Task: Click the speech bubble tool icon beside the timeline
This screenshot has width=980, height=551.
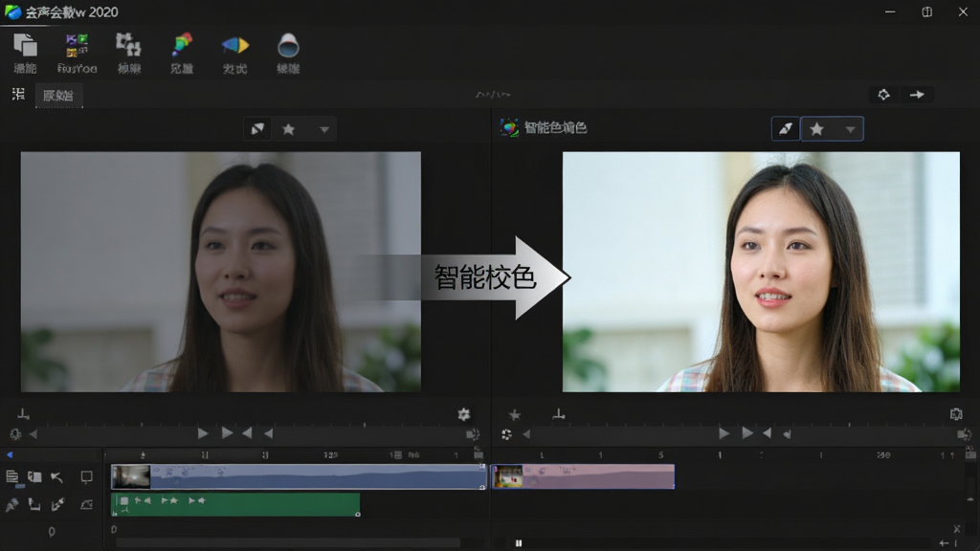Action: (86, 477)
